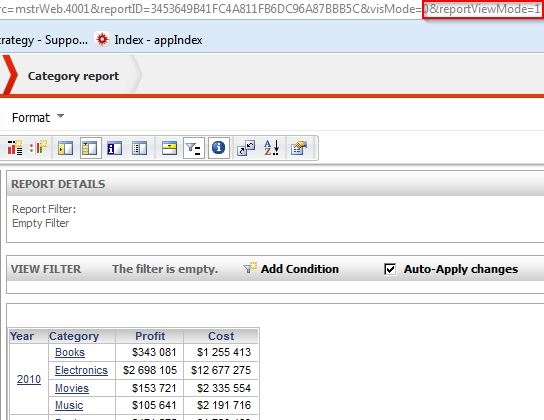Toggle the Report Details info icon

coord(219,148)
